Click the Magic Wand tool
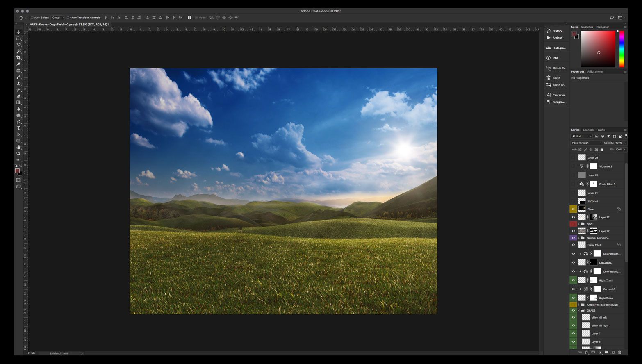The width and height of the screenshot is (642, 364). tap(18, 51)
